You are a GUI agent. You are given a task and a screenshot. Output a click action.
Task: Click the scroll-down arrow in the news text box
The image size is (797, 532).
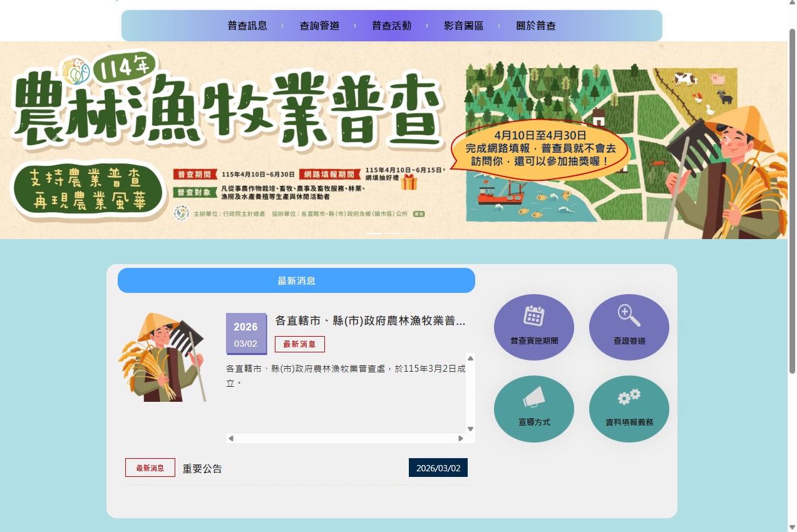(470, 429)
